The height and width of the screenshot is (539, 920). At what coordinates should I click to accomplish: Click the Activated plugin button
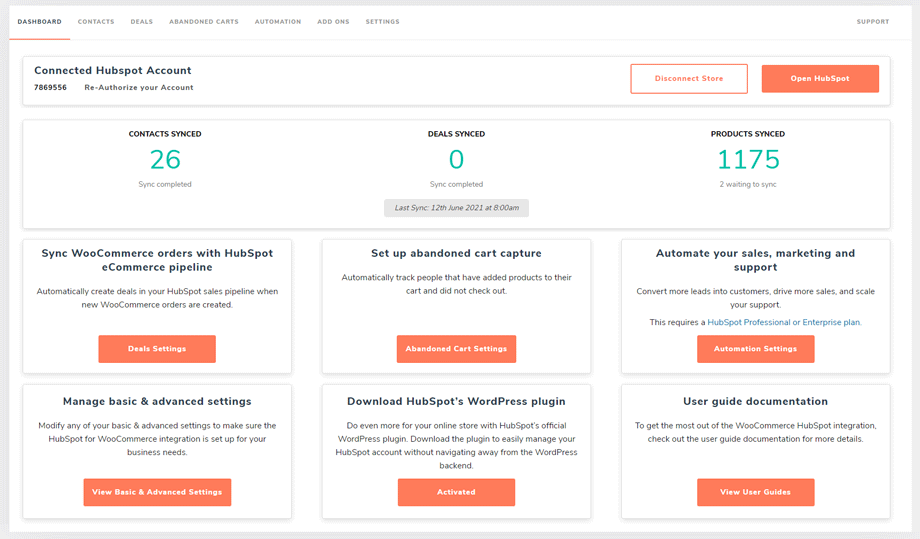pos(456,492)
